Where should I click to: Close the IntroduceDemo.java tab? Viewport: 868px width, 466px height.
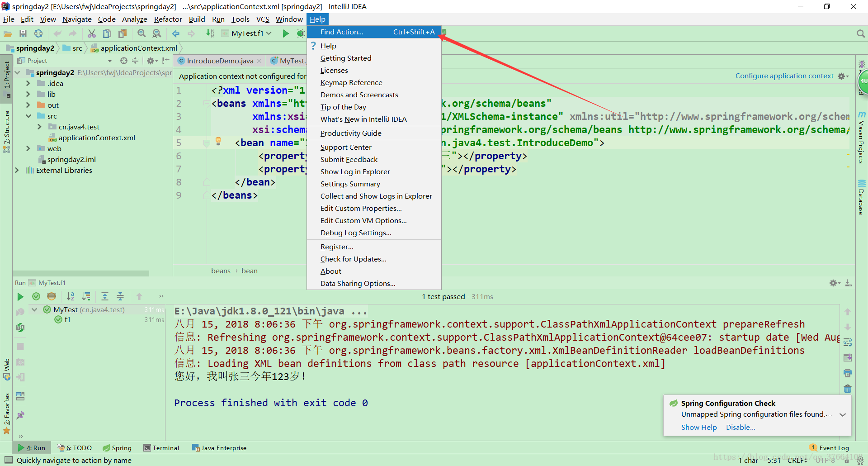pos(259,61)
